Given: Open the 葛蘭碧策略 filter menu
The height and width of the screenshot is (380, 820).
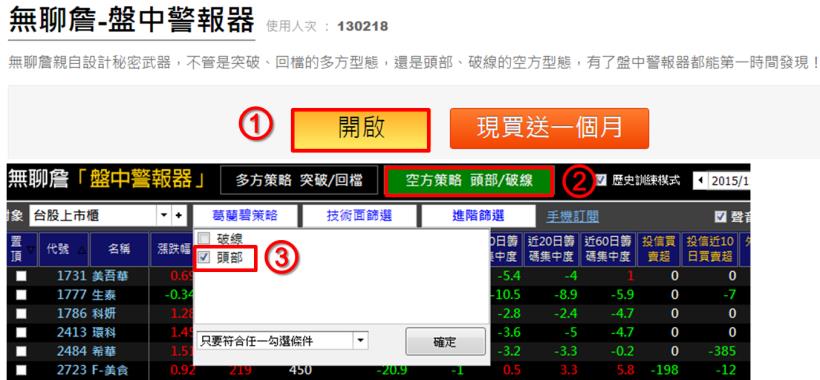Looking at the screenshot, I should click(245, 215).
